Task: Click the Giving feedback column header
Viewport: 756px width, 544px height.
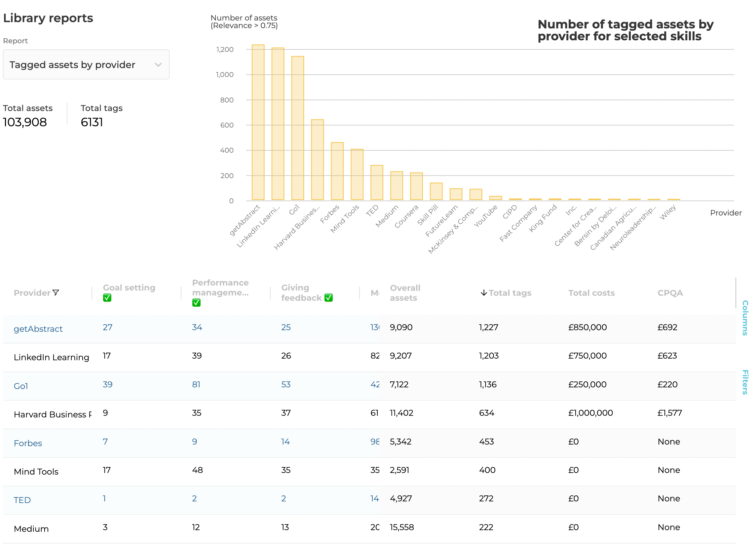Action: pyautogui.click(x=301, y=293)
